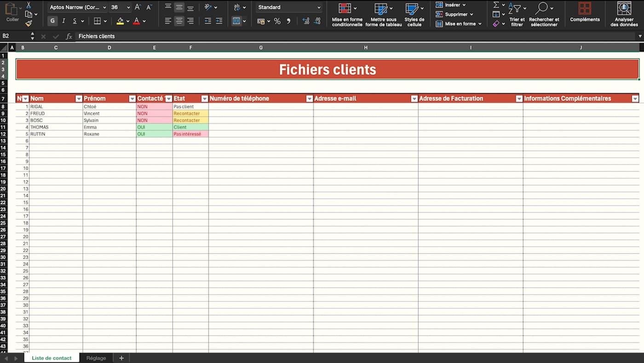Viewport: 644px width, 363px height.
Task: Open the Nom column filter dropdown
Action: tap(79, 99)
